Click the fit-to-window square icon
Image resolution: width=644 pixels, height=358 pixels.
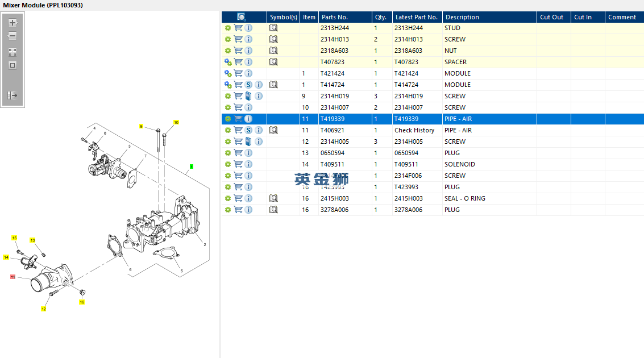tap(13, 65)
